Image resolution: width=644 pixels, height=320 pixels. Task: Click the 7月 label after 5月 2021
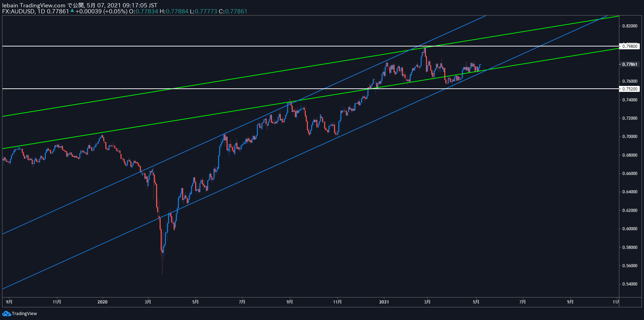click(x=523, y=302)
